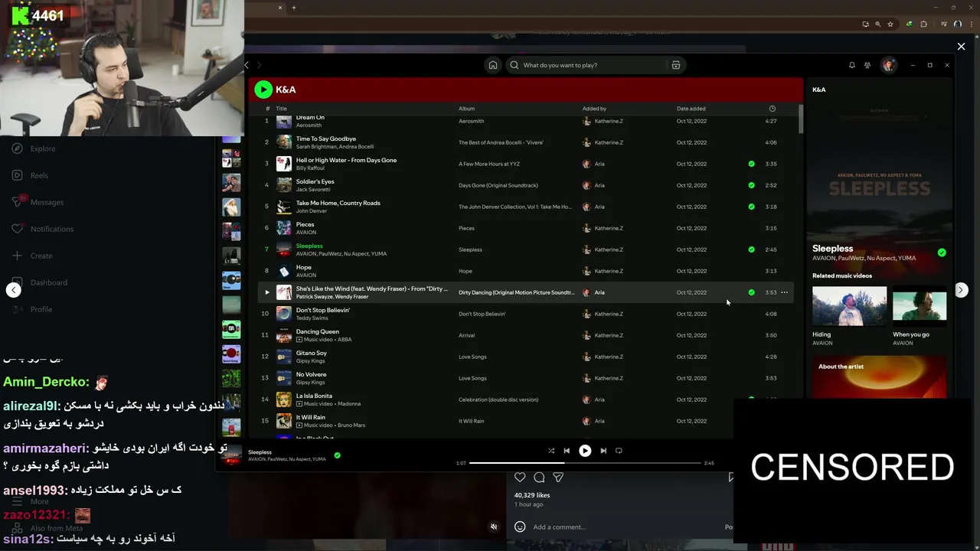Open Instagram Dashboard in sidebar
980x551 pixels.
[x=40, y=282]
